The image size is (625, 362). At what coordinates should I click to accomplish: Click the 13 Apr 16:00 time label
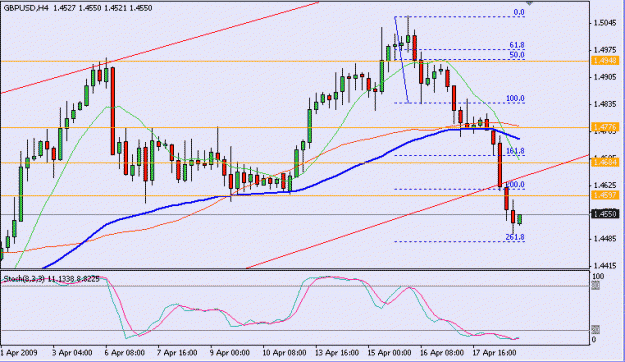pyautogui.click(x=337, y=353)
